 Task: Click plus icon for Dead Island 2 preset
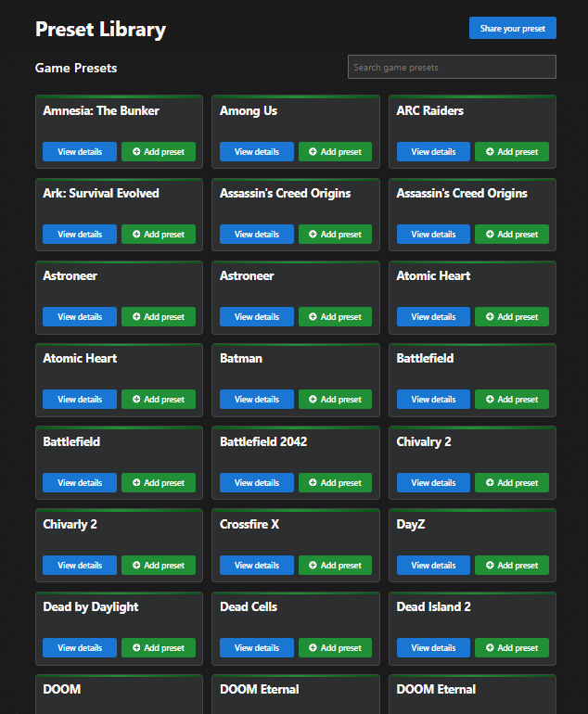click(490, 647)
